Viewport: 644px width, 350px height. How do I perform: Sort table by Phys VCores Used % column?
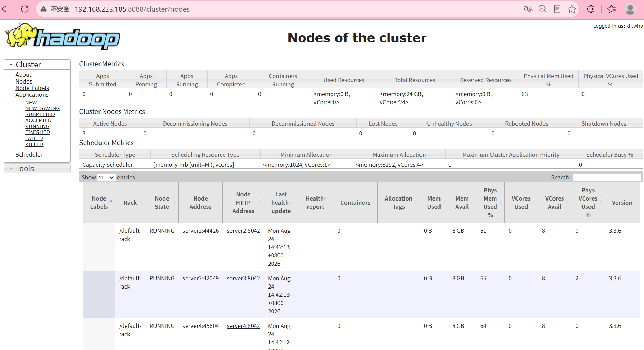[x=588, y=203]
